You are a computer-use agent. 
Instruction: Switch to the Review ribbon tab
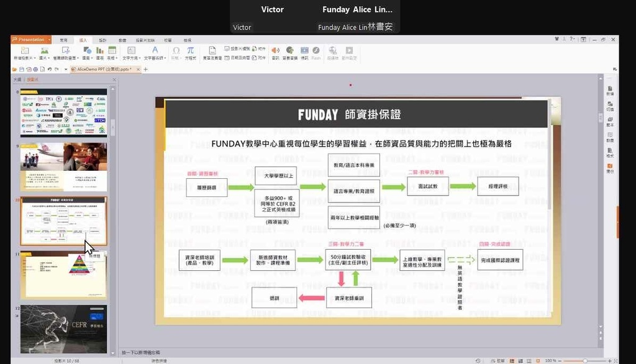tap(168, 40)
